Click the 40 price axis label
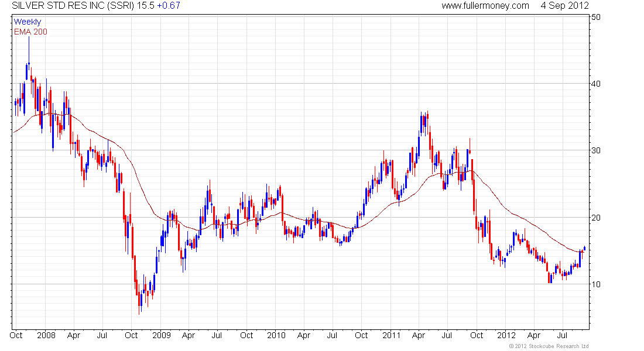This screenshot has height=351, width=644. point(595,84)
